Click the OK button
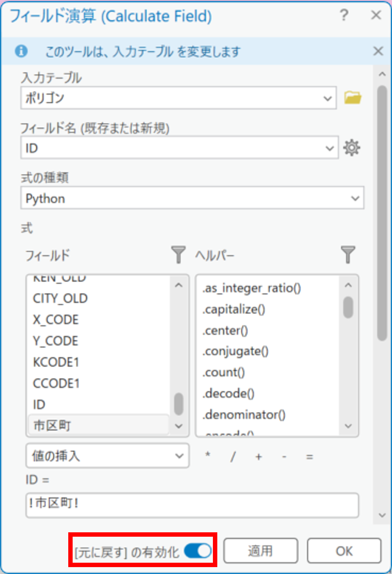 point(344,551)
